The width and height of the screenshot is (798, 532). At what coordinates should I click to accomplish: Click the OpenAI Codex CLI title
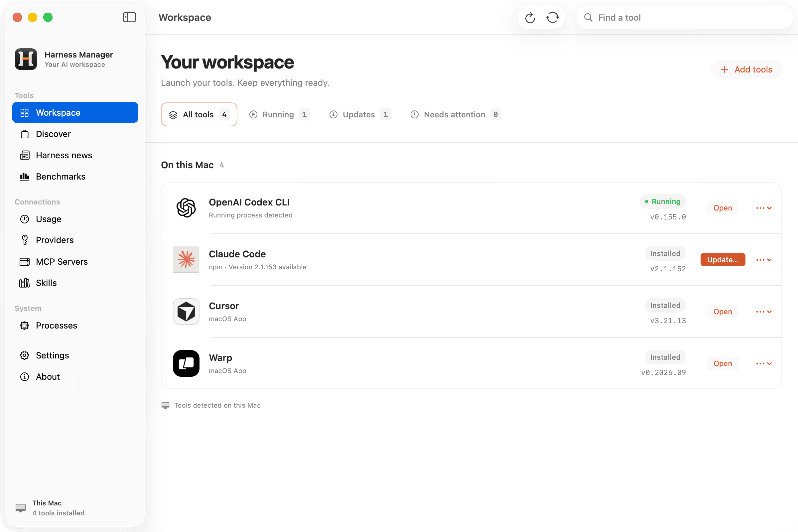(249, 202)
